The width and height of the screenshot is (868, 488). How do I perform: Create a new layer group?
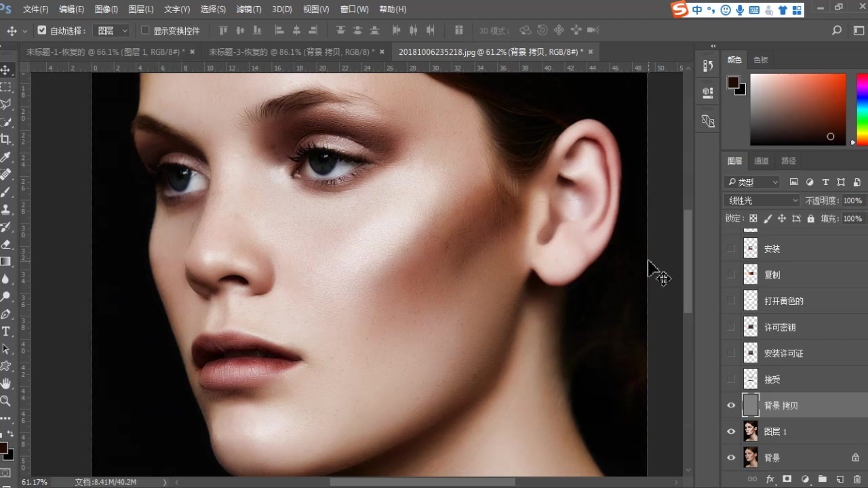(x=822, y=479)
